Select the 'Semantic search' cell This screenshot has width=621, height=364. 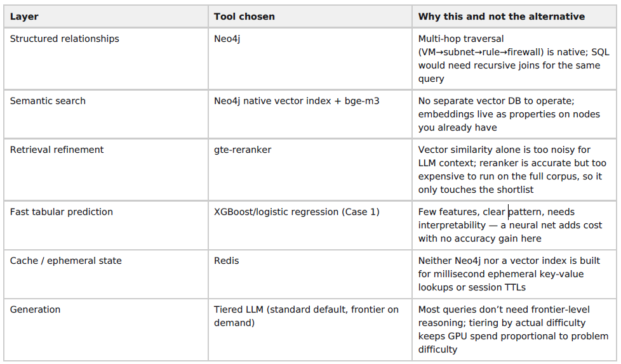pos(106,114)
